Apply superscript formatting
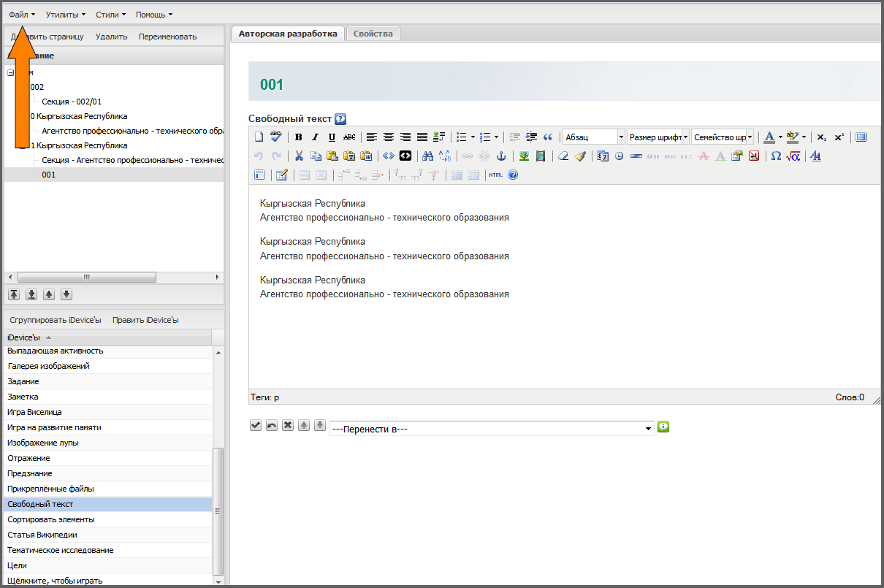884x588 pixels. point(839,137)
